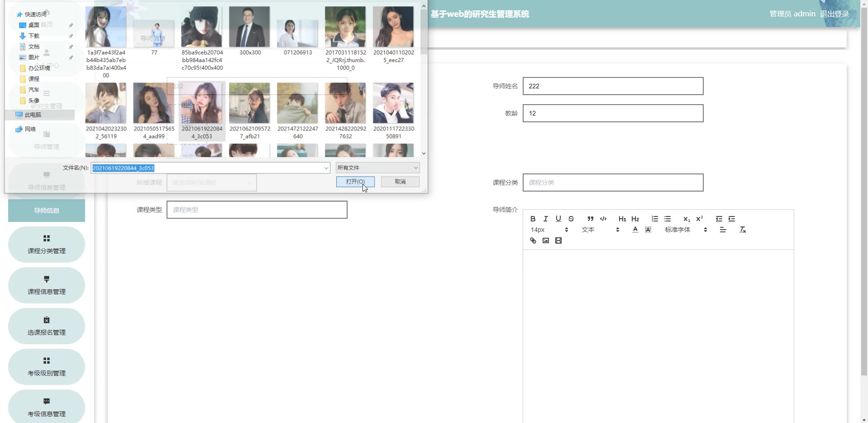
Task: Click 取消 button in file dialog
Action: tap(400, 182)
